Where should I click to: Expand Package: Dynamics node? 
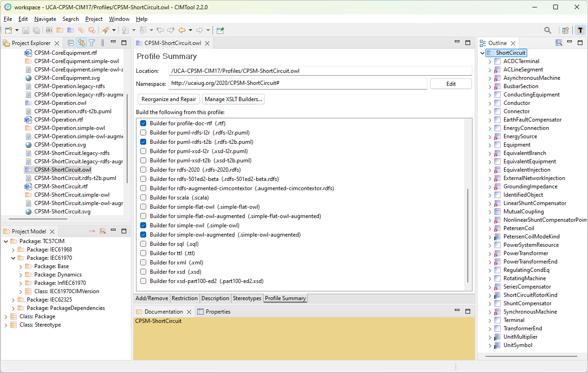coord(20,275)
